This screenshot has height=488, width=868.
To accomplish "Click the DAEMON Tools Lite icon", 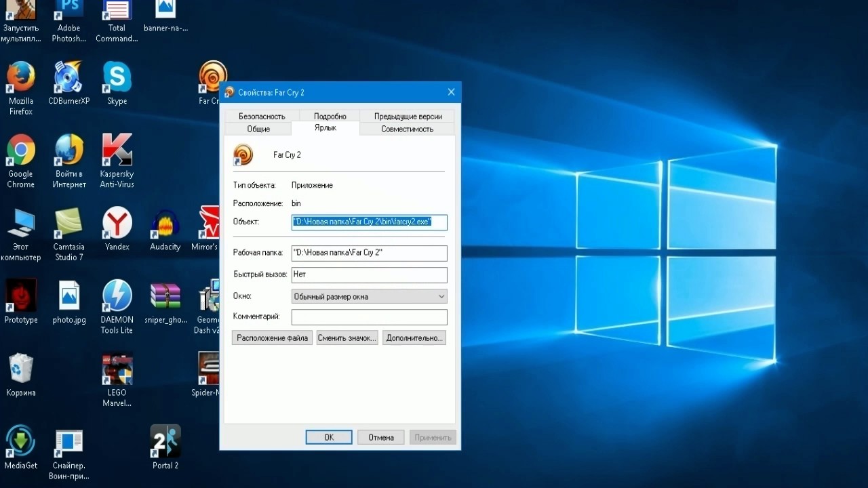I will pos(117,308).
